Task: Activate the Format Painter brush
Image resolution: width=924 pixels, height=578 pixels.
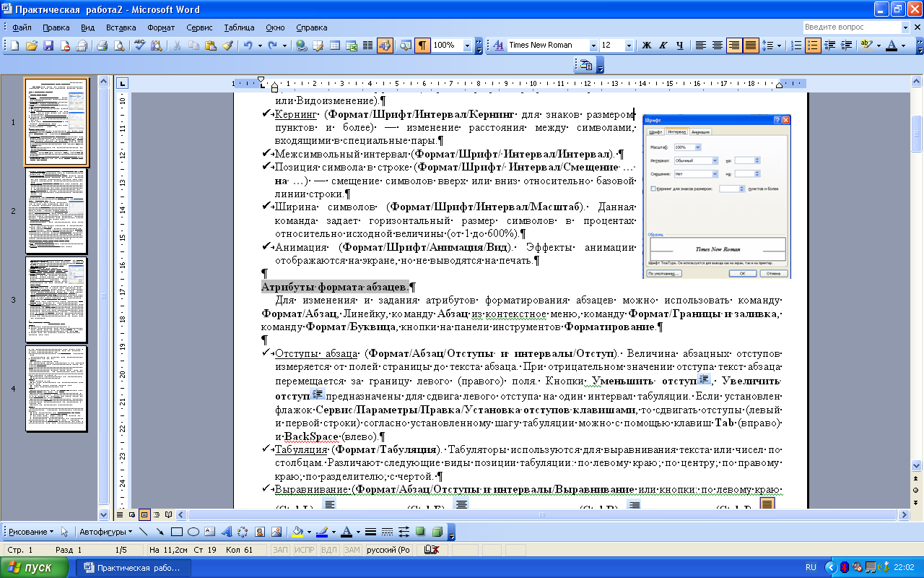Action: pyautogui.click(x=227, y=45)
